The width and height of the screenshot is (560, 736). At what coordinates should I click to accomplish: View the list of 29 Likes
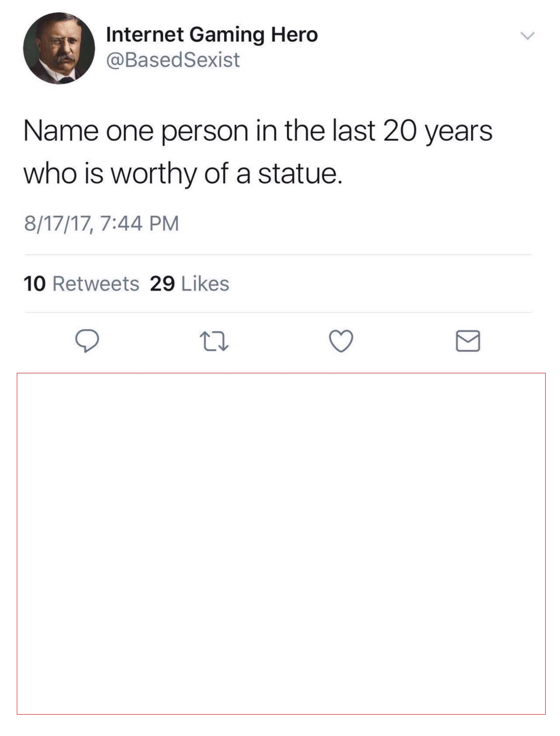click(190, 284)
